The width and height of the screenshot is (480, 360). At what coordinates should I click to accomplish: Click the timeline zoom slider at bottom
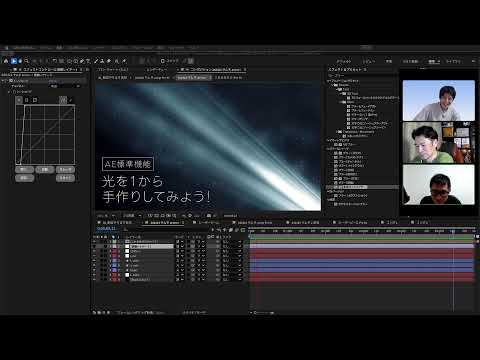pyautogui.click(x=263, y=313)
